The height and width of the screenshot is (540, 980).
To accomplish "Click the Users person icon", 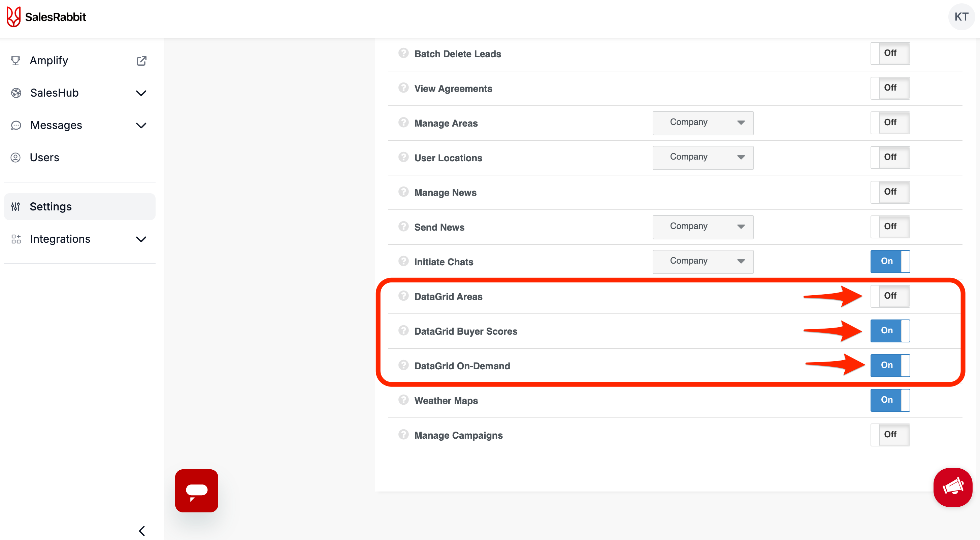I will (x=15, y=158).
